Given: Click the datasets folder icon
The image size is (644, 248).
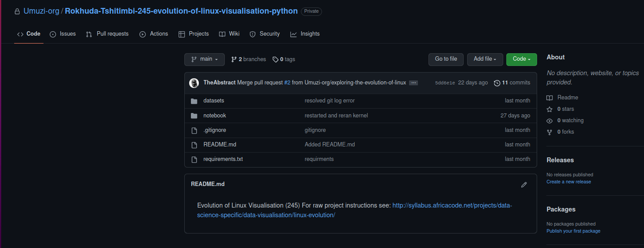Looking at the screenshot, I should tap(194, 101).
